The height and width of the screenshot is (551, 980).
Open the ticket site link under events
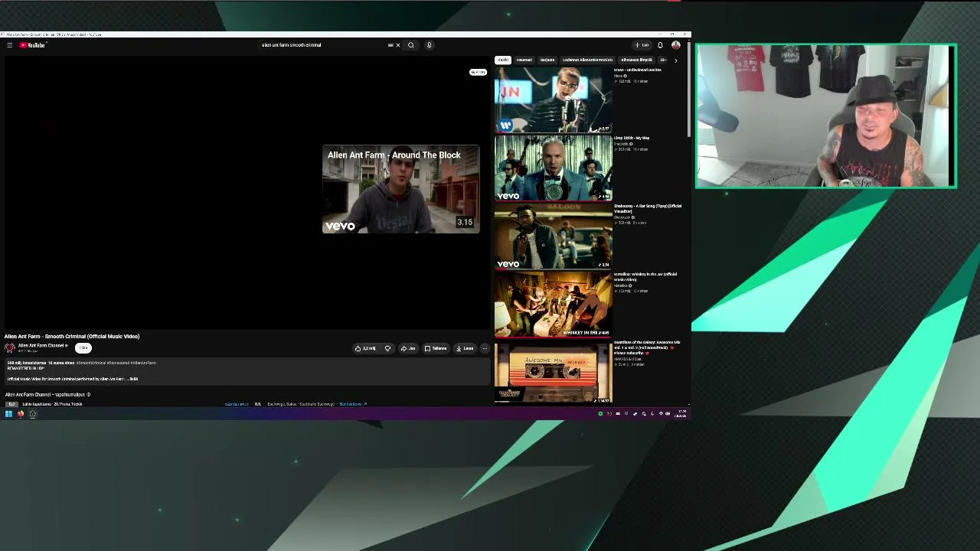353,404
